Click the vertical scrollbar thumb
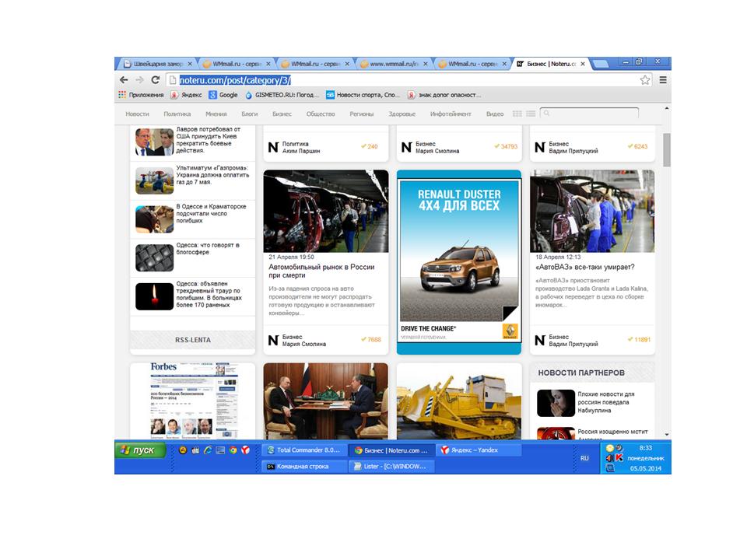747x560 pixels. click(667, 150)
